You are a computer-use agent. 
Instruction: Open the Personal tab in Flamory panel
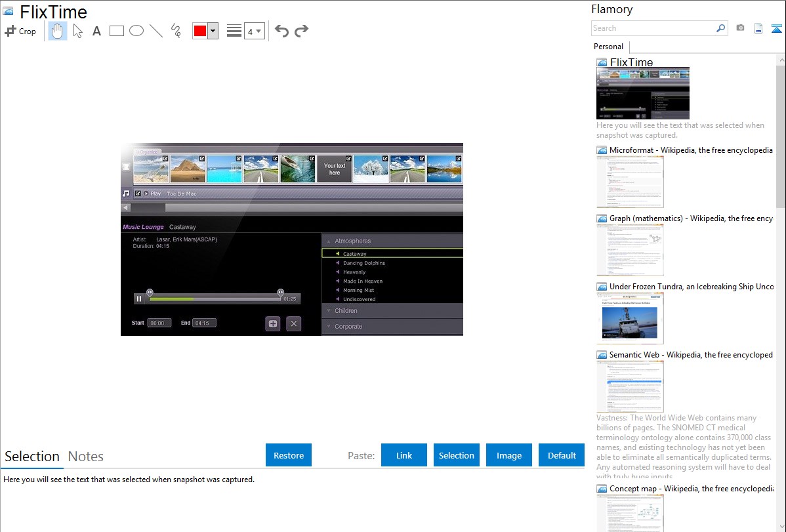tap(608, 47)
